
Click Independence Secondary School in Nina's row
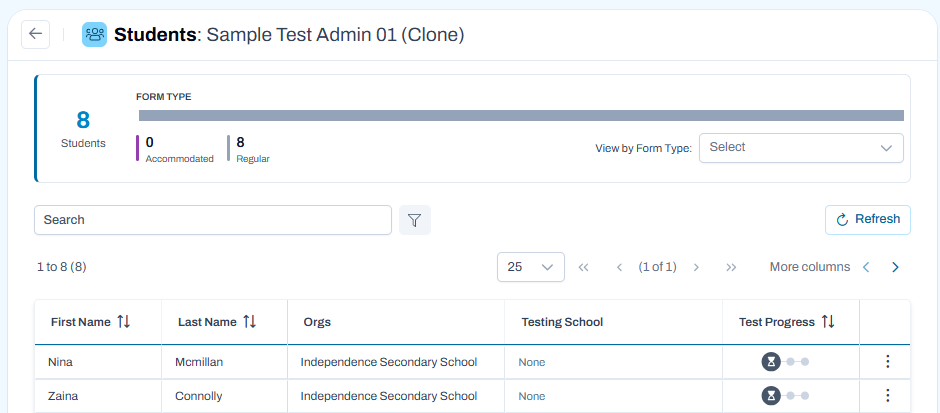(388, 362)
